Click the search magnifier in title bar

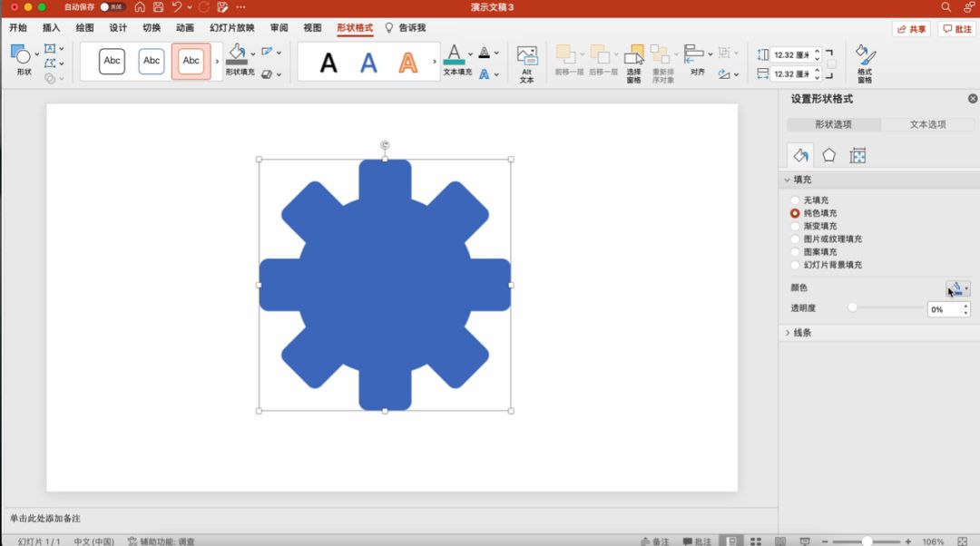[946, 7]
